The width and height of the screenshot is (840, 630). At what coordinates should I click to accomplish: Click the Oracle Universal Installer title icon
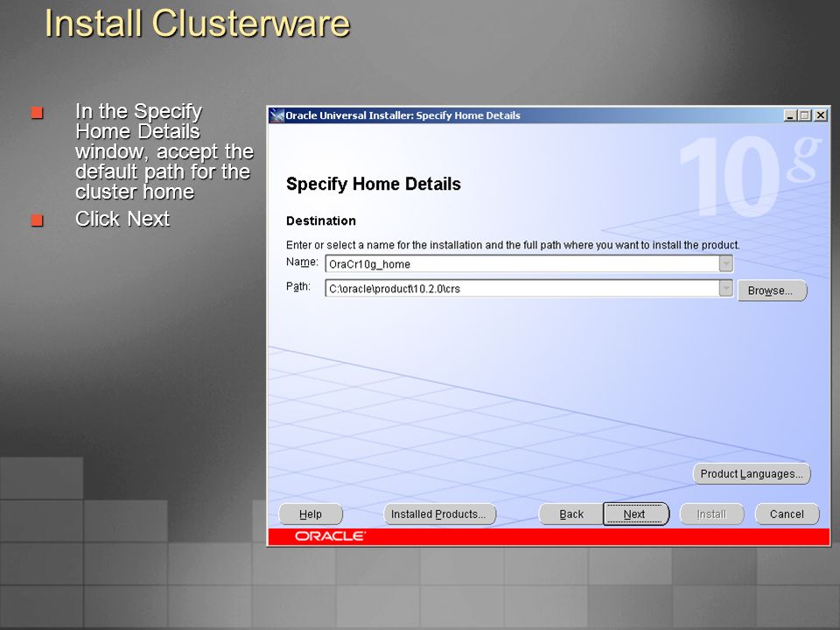[276, 115]
